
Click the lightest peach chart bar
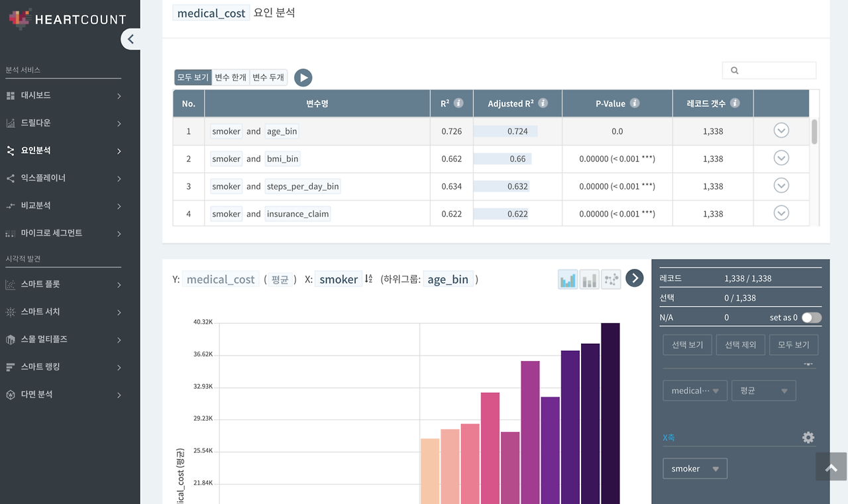[430, 471]
